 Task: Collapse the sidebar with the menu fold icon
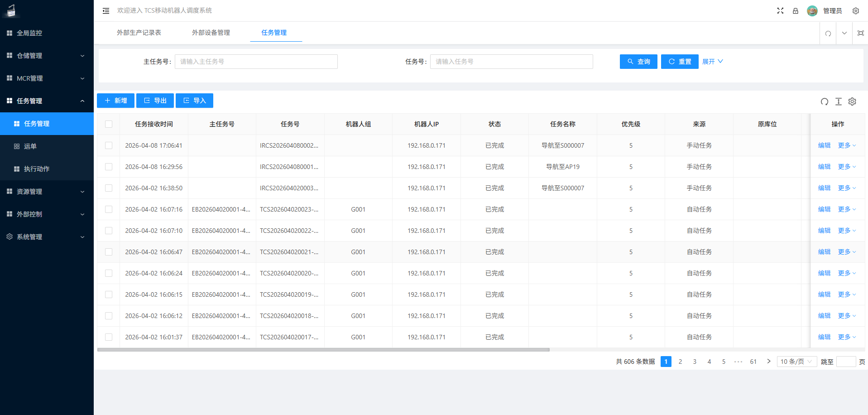(106, 11)
